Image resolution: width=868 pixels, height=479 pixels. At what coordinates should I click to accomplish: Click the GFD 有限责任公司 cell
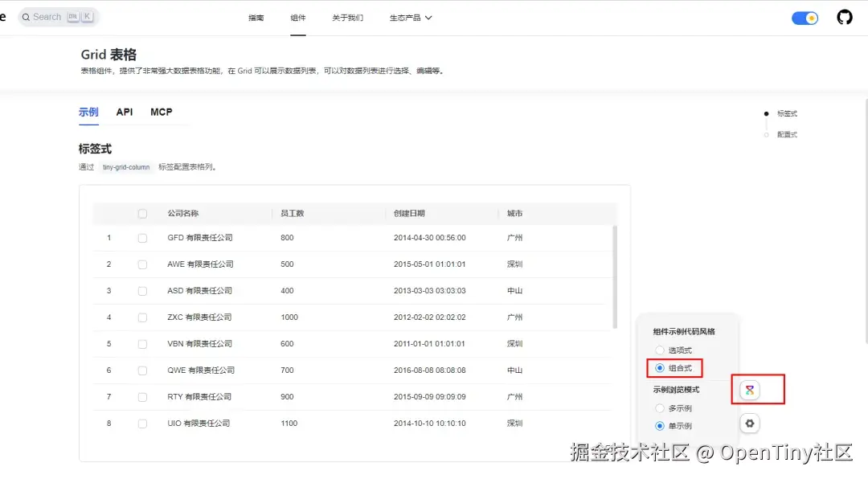coord(200,238)
